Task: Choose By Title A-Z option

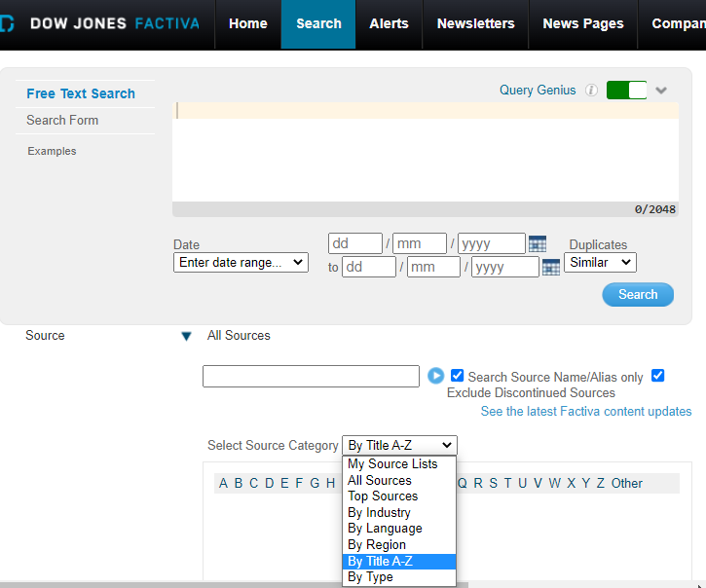Action: [399, 561]
